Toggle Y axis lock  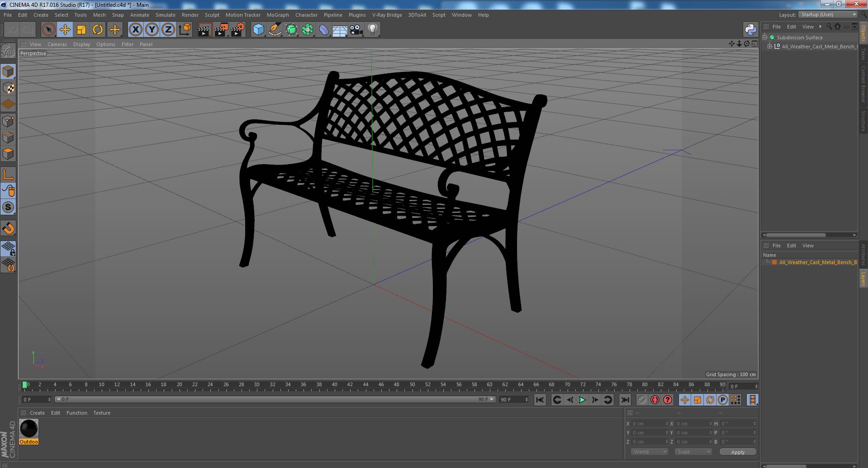[152, 30]
